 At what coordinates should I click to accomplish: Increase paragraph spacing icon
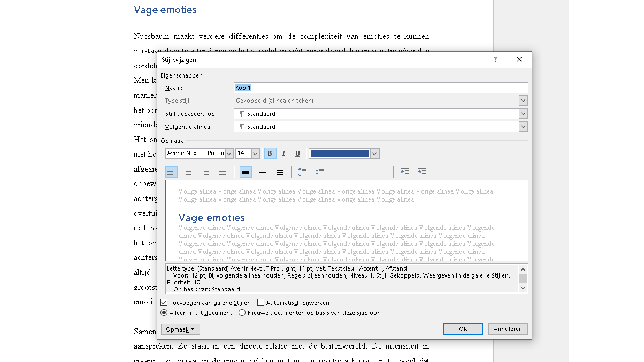click(302, 172)
